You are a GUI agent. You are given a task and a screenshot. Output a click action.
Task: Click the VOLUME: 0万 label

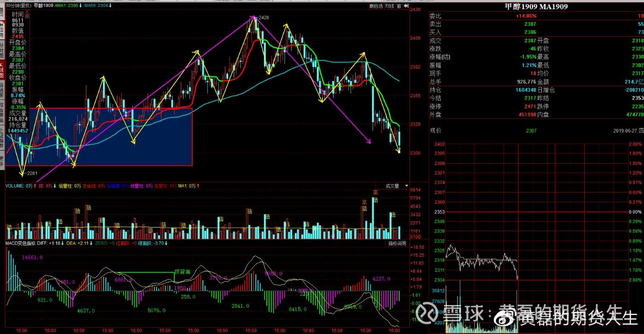click(19, 186)
